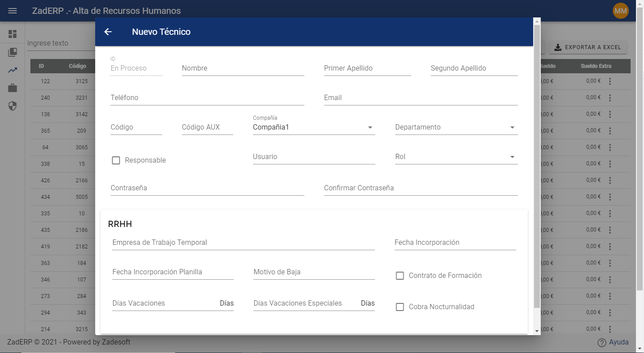Screen dimensions: 644x353
Task: Open row options for ID 434
Action: 610,197
